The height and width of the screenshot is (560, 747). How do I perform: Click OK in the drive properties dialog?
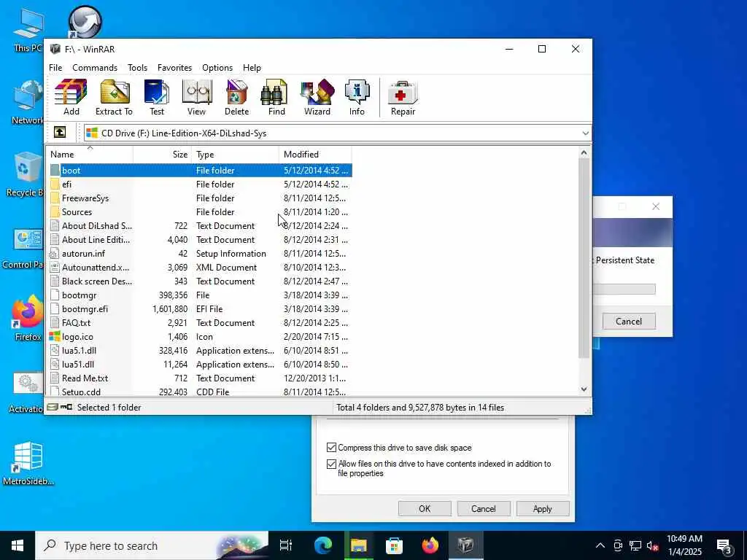425,508
